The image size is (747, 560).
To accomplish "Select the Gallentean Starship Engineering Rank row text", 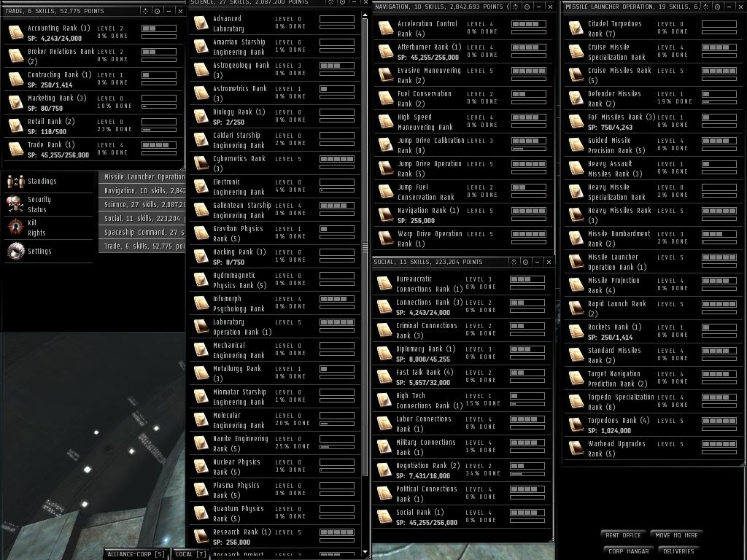I will click(x=241, y=211).
